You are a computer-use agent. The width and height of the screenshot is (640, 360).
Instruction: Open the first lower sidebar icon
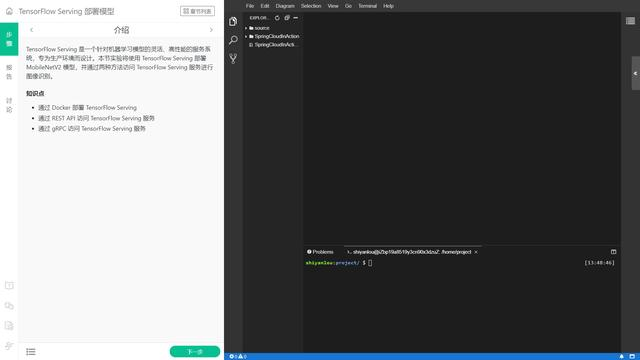point(9,285)
